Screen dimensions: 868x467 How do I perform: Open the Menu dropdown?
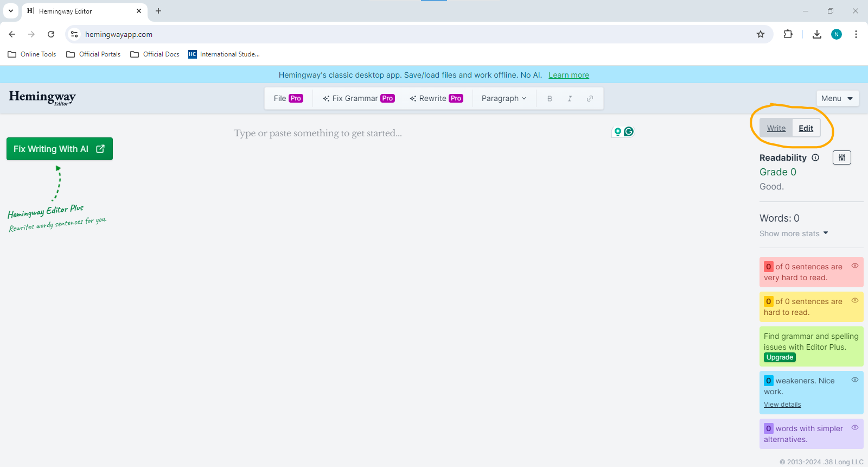(x=838, y=98)
